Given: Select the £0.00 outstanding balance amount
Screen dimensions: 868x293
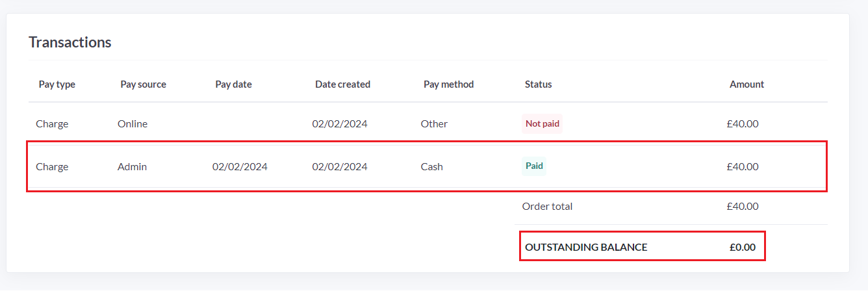Looking at the screenshot, I should pyautogui.click(x=743, y=248).
